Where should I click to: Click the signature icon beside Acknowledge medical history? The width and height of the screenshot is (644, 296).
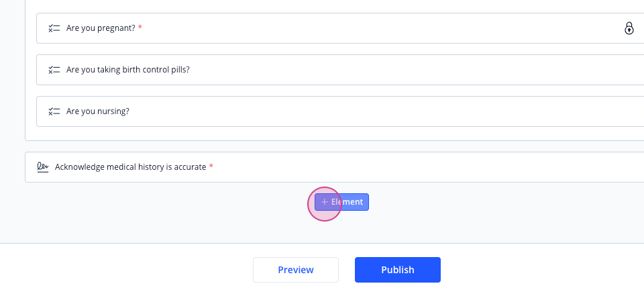pos(43,167)
